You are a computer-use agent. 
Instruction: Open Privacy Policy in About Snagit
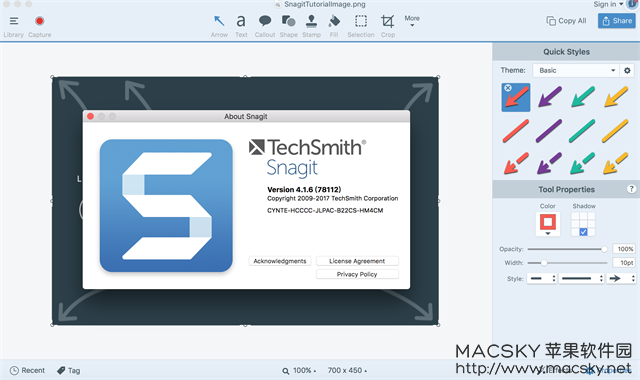click(357, 274)
